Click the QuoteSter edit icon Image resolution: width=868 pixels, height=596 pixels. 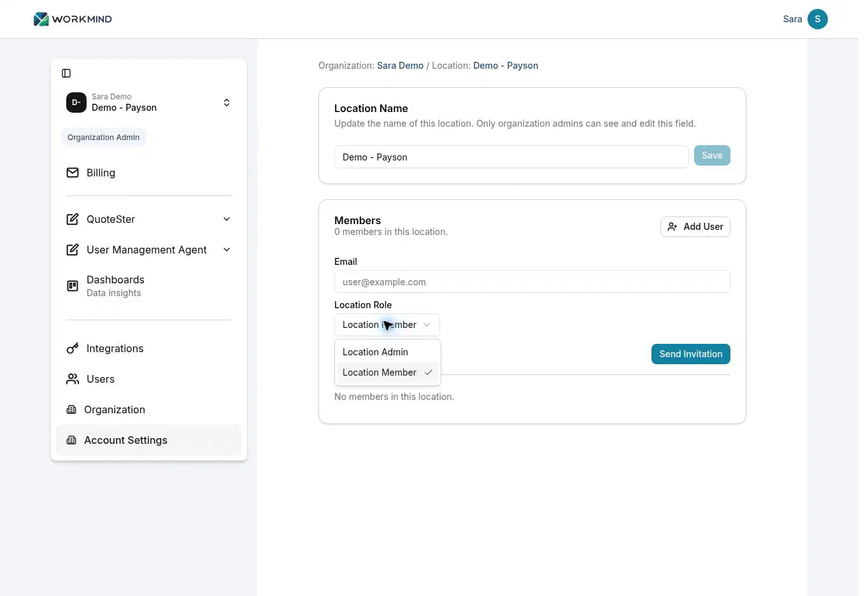coord(73,219)
